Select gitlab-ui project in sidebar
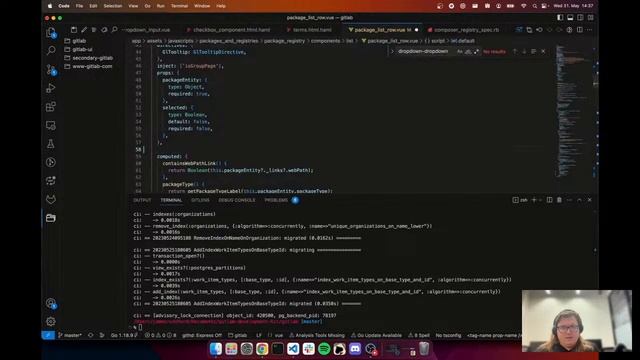The width and height of the screenshot is (640, 360). click(x=82, y=49)
